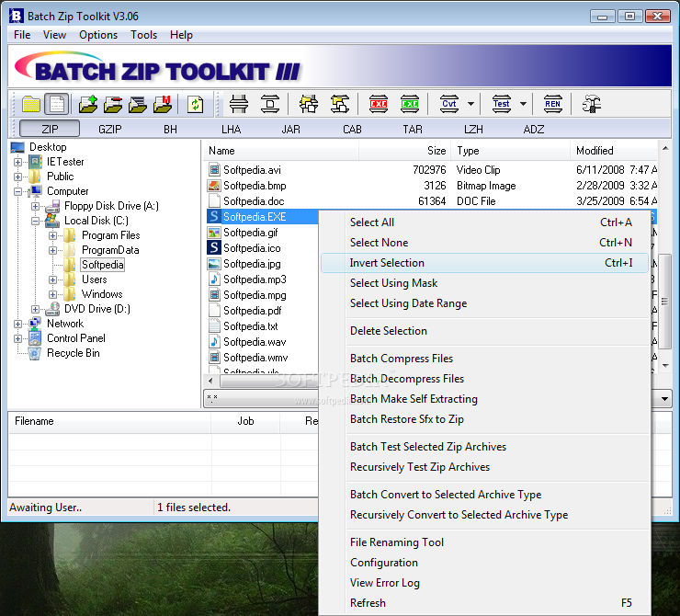
Task: Choose Batch Compress Files
Action: (x=484, y=359)
